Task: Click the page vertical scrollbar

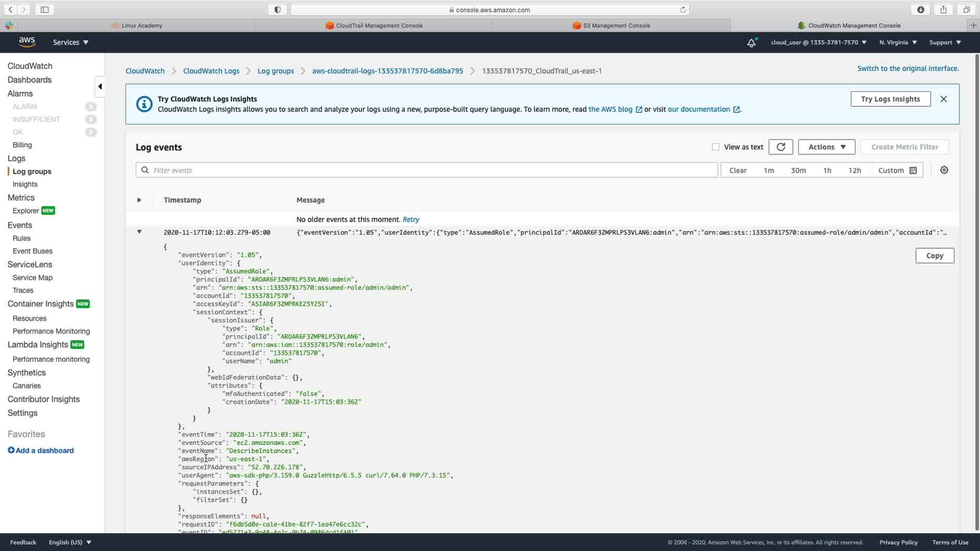Action: click(x=977, y=293)
